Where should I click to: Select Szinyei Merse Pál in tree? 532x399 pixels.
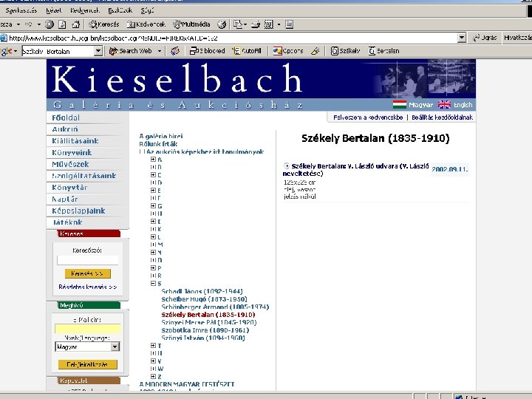(209, 322)
